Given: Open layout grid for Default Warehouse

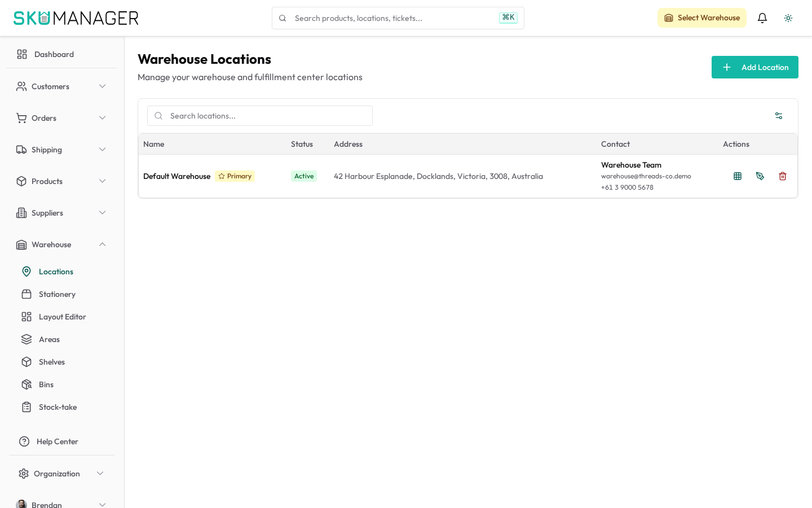Looking at the screenshot, I should [x=738, y=176].
